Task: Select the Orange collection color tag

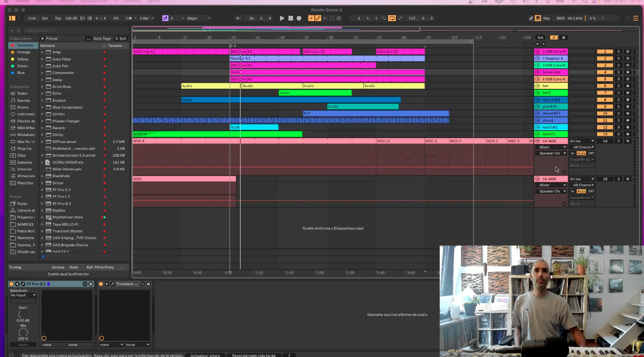Action: point(23,52)
